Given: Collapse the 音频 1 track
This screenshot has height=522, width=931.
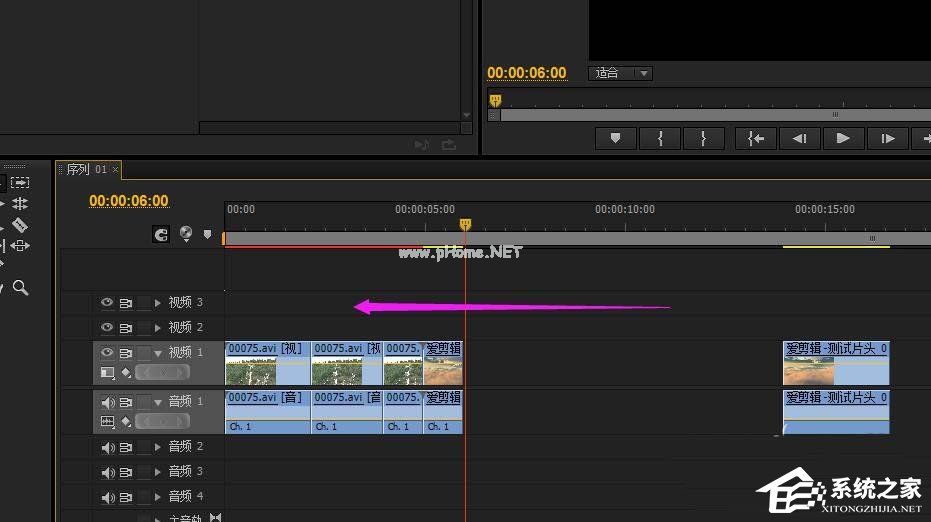Looking at the screenshot, I should [x=158, y=402].
